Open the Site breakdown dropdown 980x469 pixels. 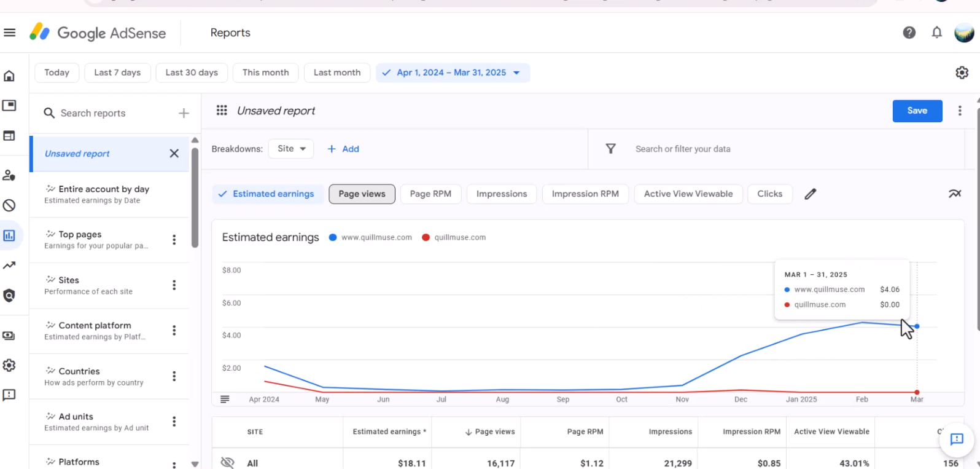[x=291, y=149]
